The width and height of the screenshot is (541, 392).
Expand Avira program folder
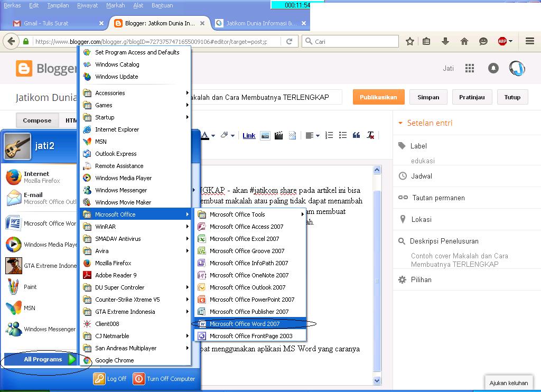[x=135, y=251]
